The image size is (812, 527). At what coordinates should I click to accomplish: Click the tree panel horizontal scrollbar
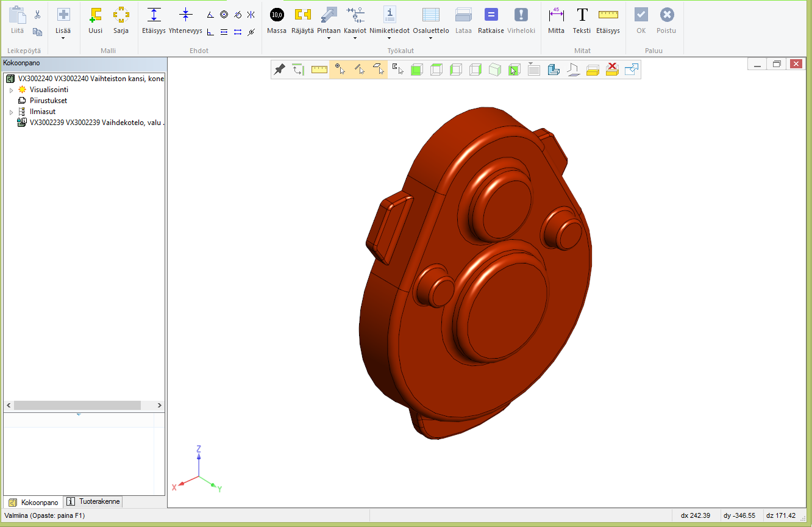click(77, 406)
